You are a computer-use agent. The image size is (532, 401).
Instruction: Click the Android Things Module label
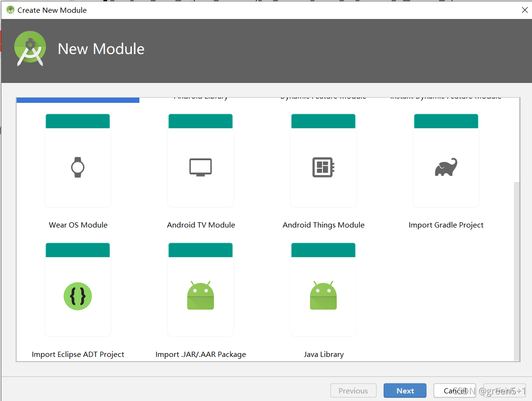323,225
